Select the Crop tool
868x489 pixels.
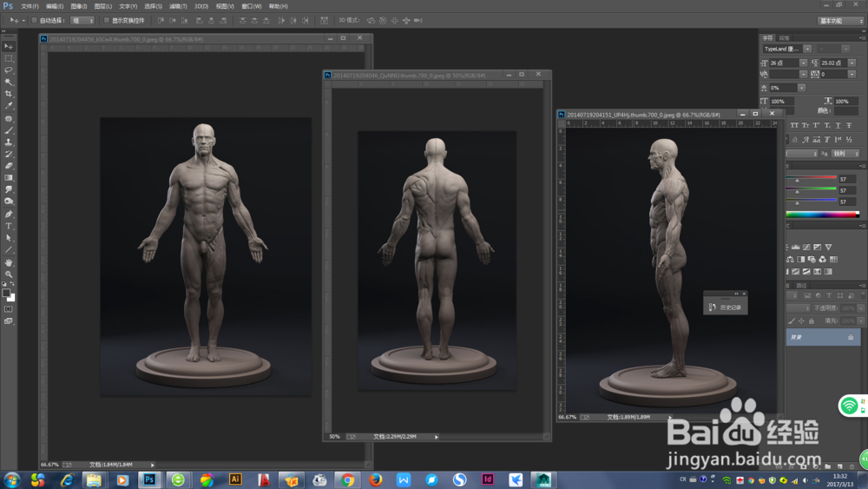[9, 94]
